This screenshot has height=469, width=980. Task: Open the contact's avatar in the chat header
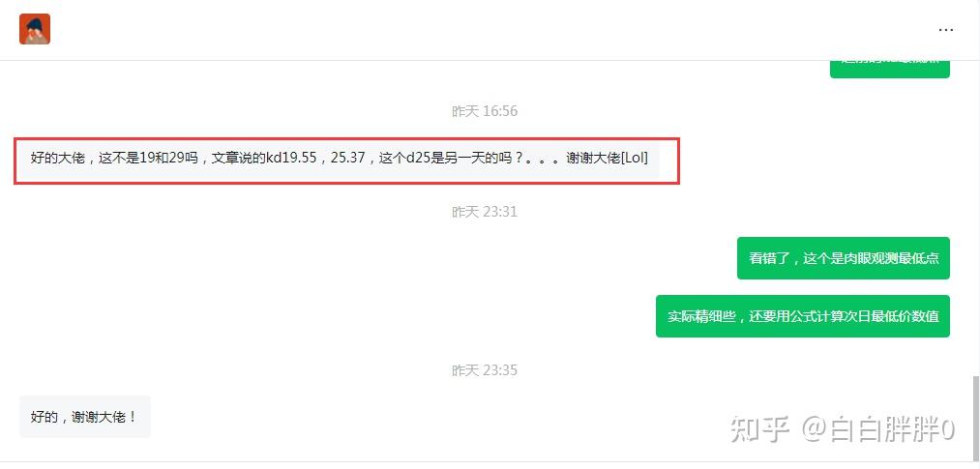click(35, 29)
